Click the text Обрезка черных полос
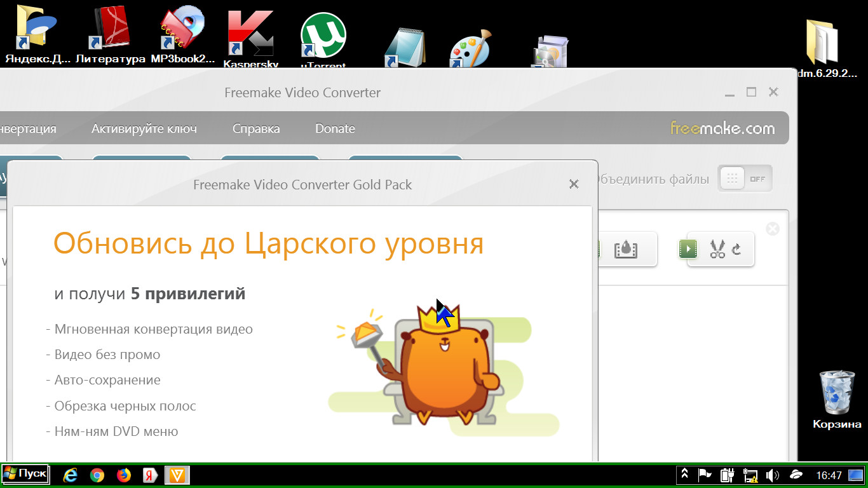 (125, 405)
